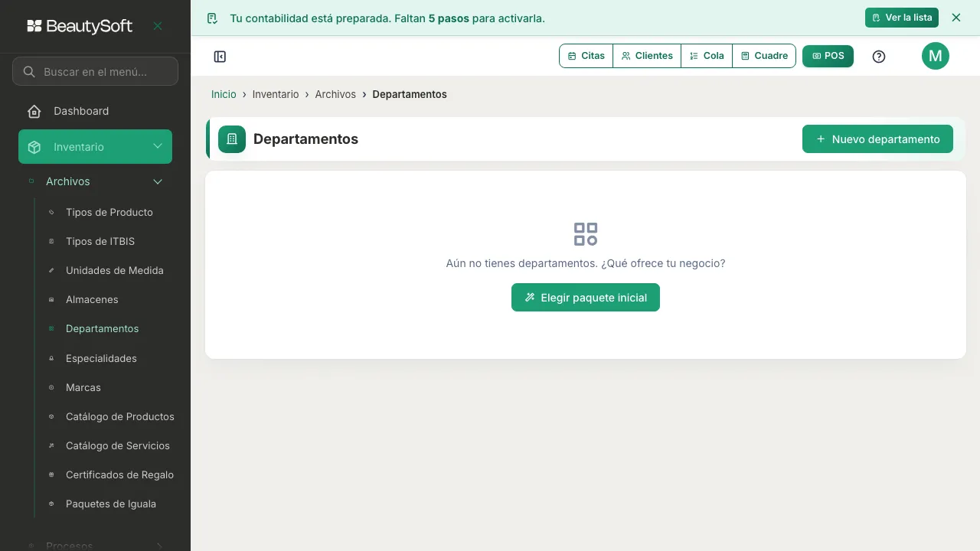
Task: Select Departamentos in the sidebar
Action: 103,329
